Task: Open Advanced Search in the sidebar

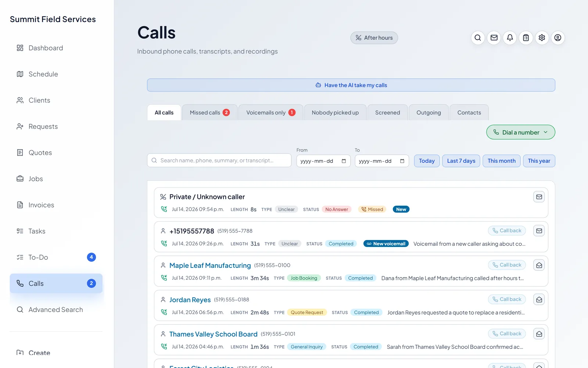Action: coord(56,309)
